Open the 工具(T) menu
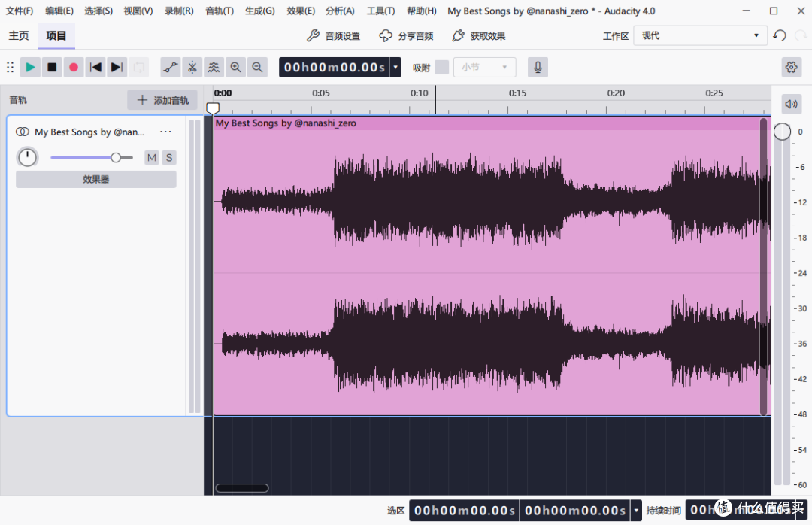 (380, 11)
